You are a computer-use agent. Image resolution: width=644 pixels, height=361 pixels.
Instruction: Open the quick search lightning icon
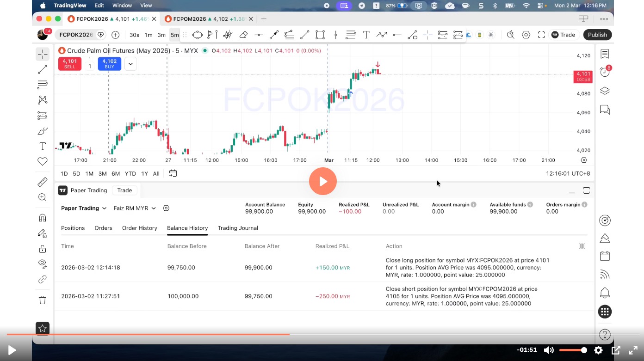click(510, 35)
